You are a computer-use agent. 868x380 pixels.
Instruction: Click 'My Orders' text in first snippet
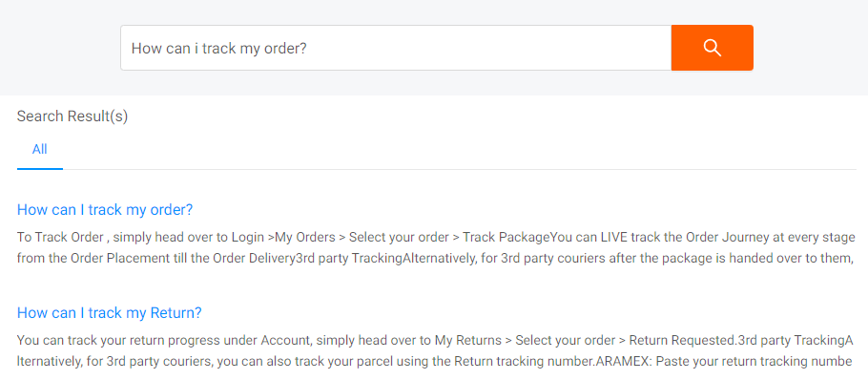(305, 238)
